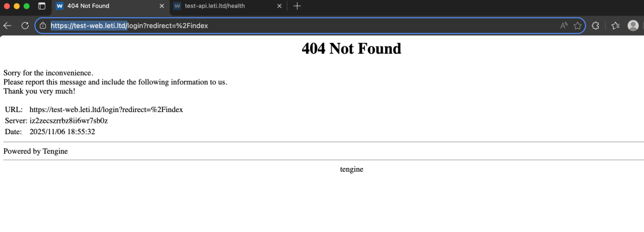This screenshot has width=644, height=232.
Task: Click the "Please report this message" line
Action: [x=116, y=82]
